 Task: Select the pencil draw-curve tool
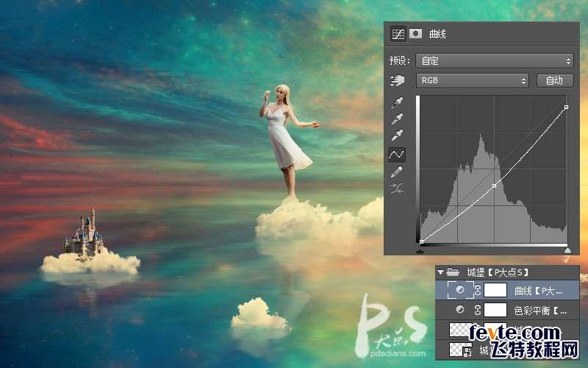[x=397, y=172]
